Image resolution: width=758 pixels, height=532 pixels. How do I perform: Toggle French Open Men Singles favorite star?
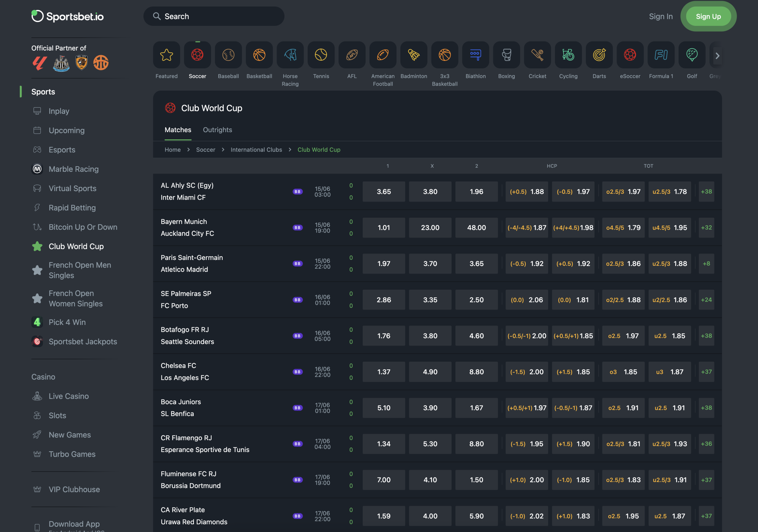point(37,270)
